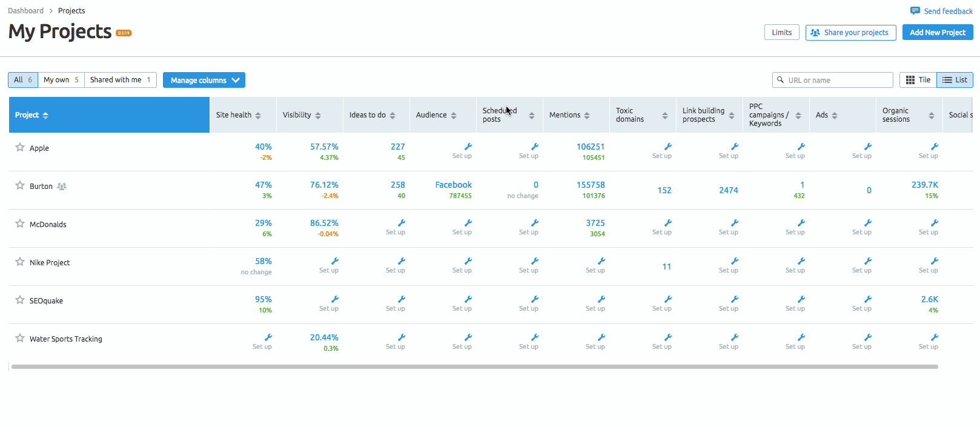Set up Link building prospects for Apple
Image resolution: width=980 pixels, height=427 pixels.
coord(729,151)
